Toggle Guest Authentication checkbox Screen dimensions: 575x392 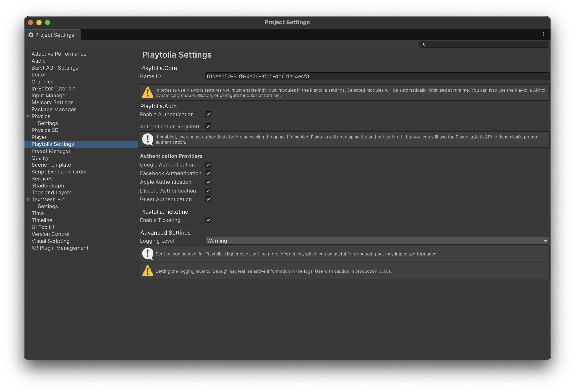tap(208, 199)
